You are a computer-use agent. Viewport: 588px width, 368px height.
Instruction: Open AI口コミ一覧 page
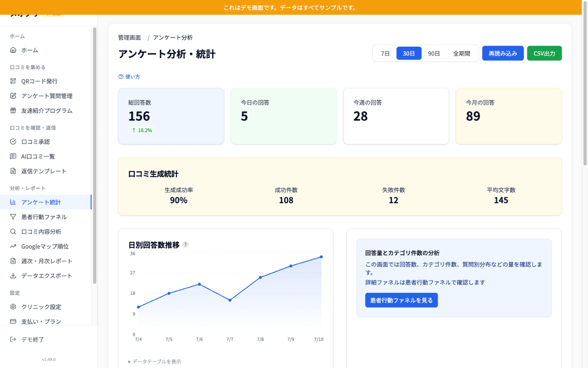click(x=46, y=156)
